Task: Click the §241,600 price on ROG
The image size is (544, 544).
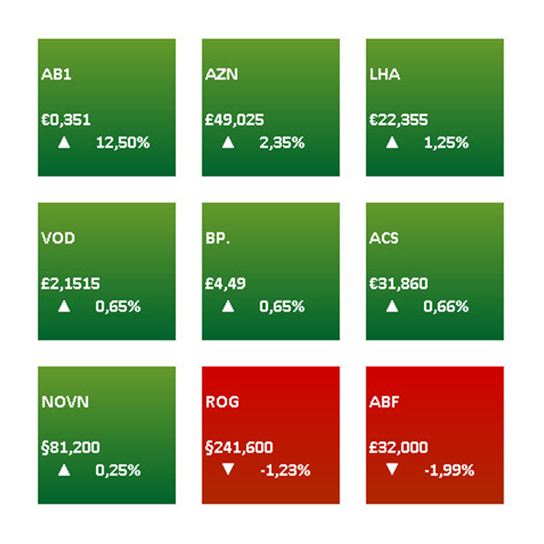Action: (x=239, y=448)
